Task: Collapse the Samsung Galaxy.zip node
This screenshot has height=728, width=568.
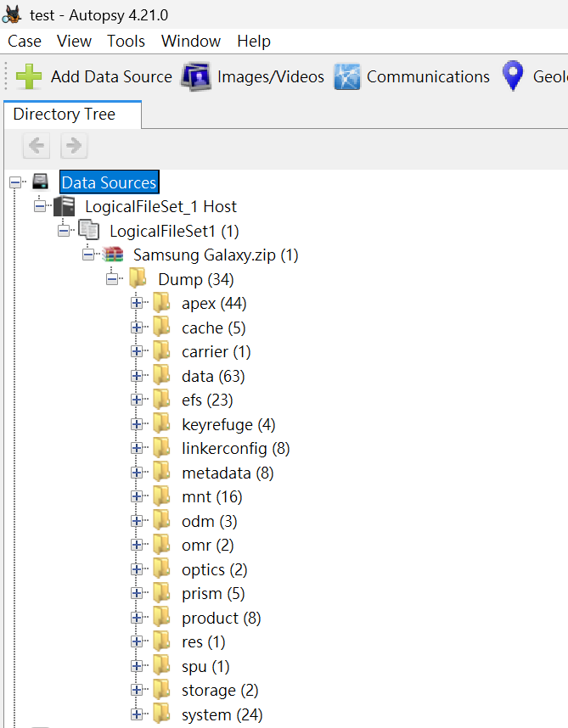Action: click(x=88, y=255)
